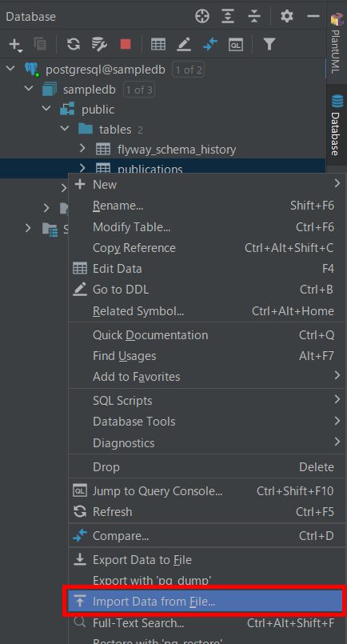Viewport: 347px width, 644px height.
Task: Click the Jump to Query Console toolbar icon
Action: (x=236, y=44)
